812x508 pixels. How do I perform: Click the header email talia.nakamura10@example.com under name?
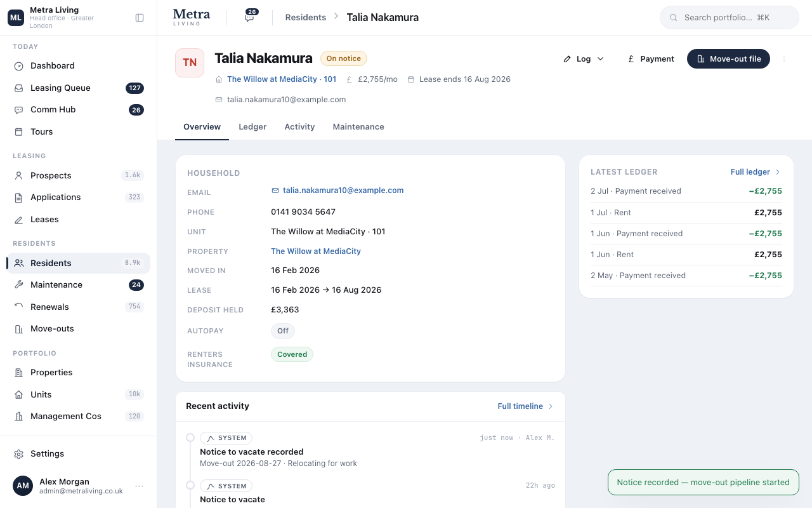click(286, 100)
